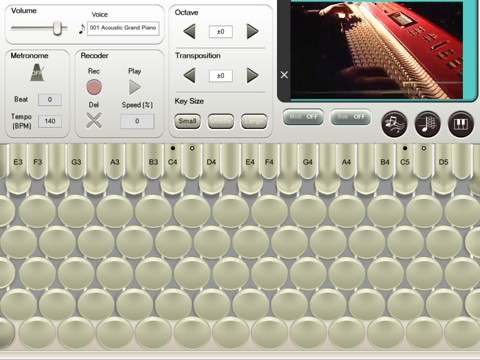Screen dimensions: 480x360
Task: Select Large key size
Action: (254, 121)
